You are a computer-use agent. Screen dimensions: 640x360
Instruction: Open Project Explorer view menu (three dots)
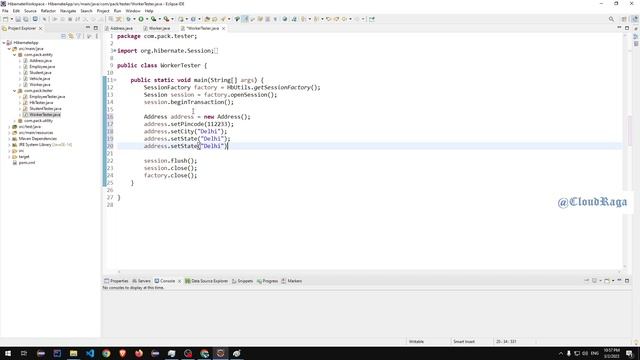coord(97,36)
